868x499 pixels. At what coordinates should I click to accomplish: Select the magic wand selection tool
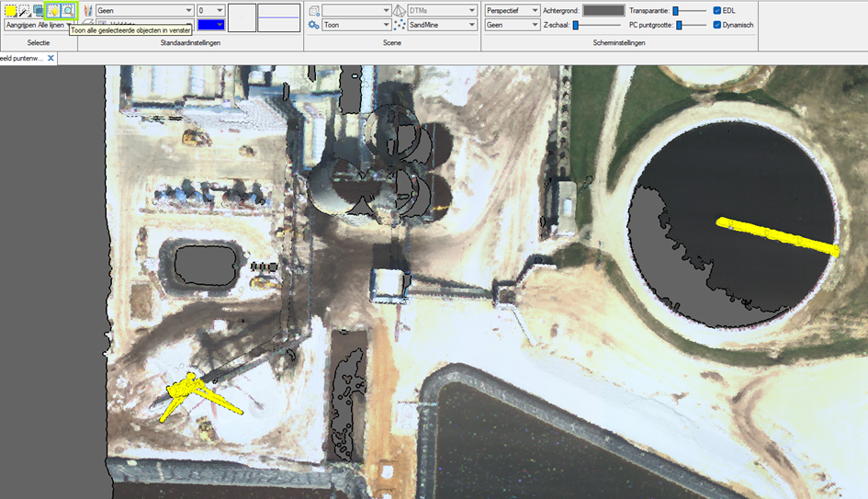[x=23, y=10]
